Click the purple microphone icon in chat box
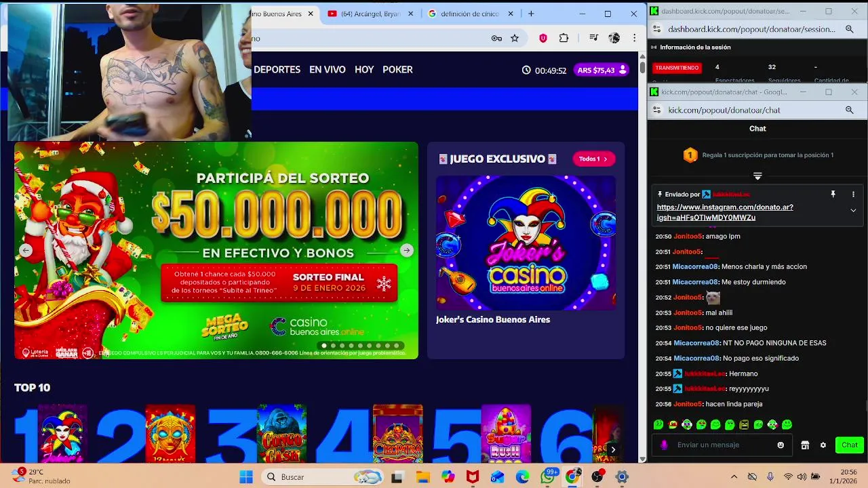Screen dimensions: 868x488 click(664, 445)
